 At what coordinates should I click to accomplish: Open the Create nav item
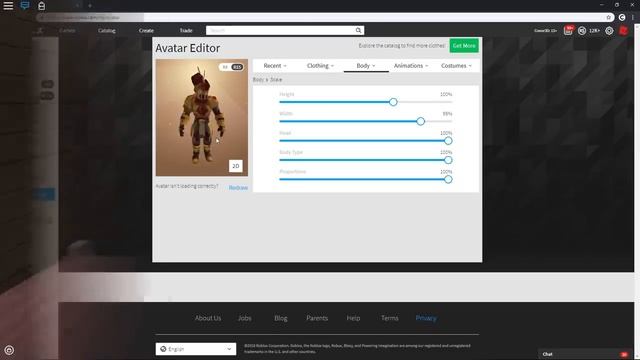[x=146, y=31]
